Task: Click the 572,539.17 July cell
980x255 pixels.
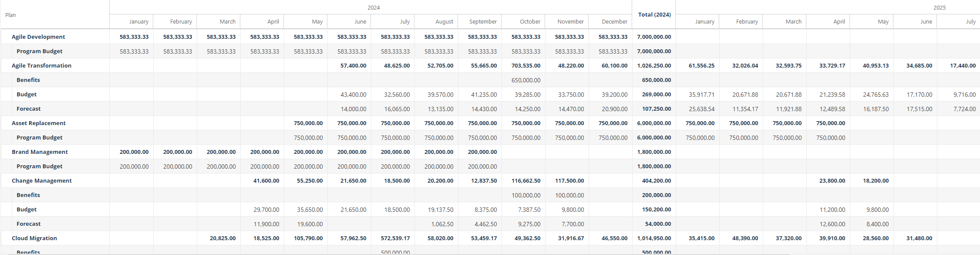Action: point(395,238)
